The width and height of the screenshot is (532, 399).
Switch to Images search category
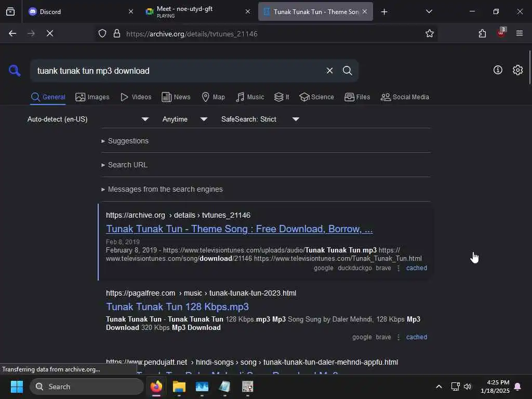[x=92, y=97]
